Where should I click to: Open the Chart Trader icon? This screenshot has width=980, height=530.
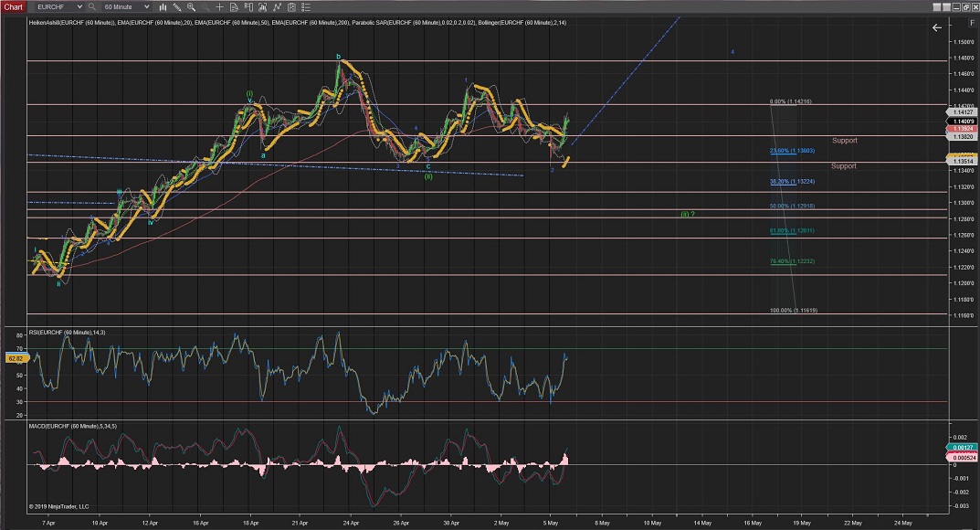248,6
